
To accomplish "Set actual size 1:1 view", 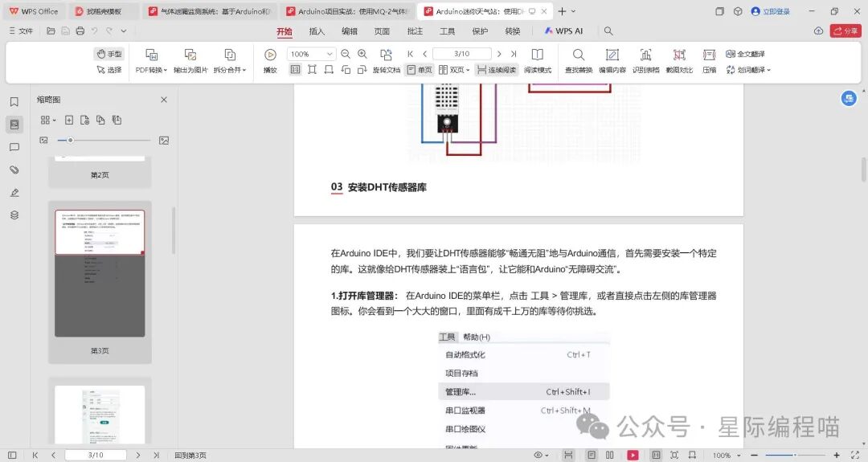I will pyautogui.click(x=296, y=70).
